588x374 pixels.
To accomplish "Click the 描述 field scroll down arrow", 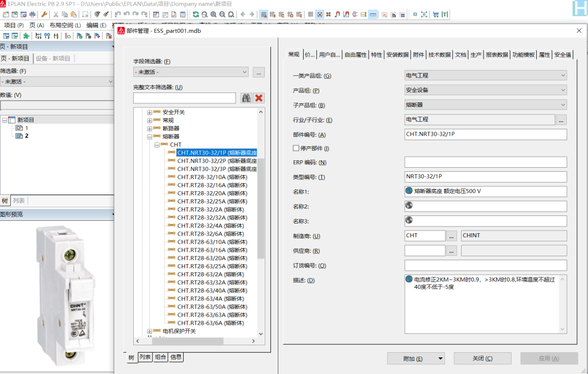I will coord(562,329).
